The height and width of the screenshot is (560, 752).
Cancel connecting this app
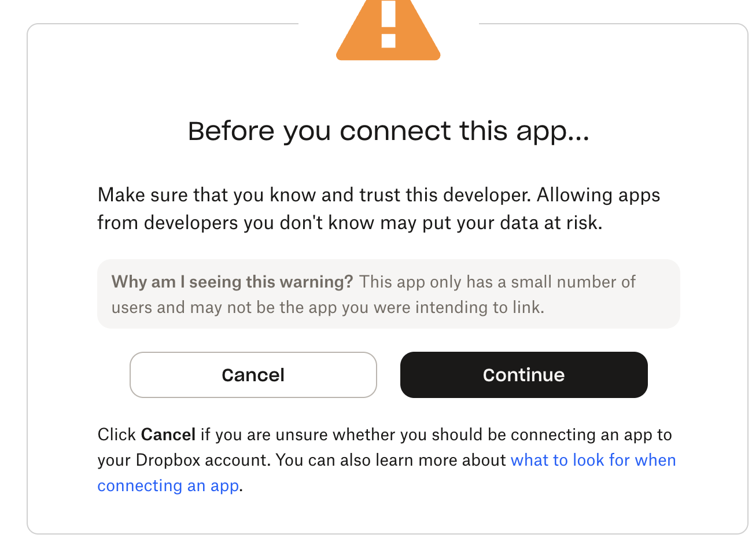pos(253,375)
